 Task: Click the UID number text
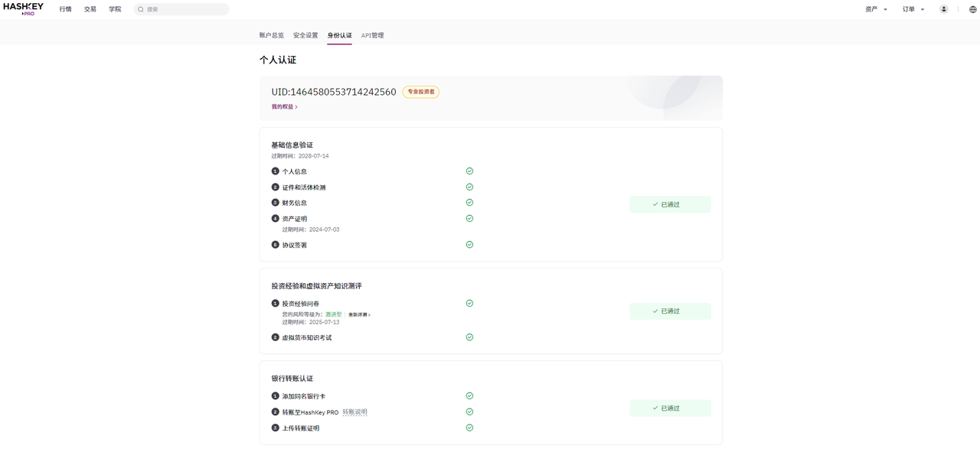(x=334, y=92)
